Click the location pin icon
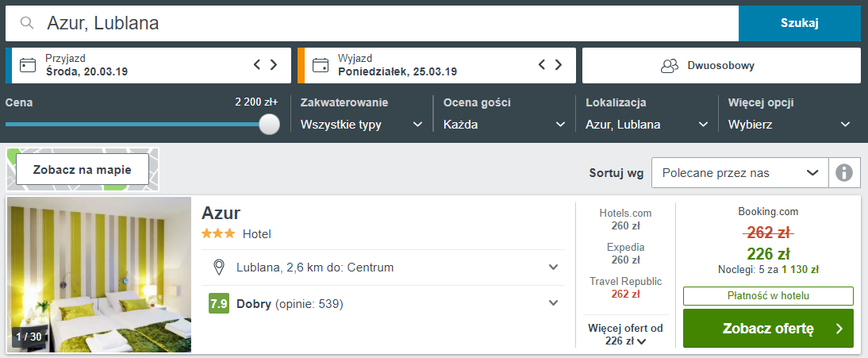This screenshot has width=868, height=358. [219, 268]
